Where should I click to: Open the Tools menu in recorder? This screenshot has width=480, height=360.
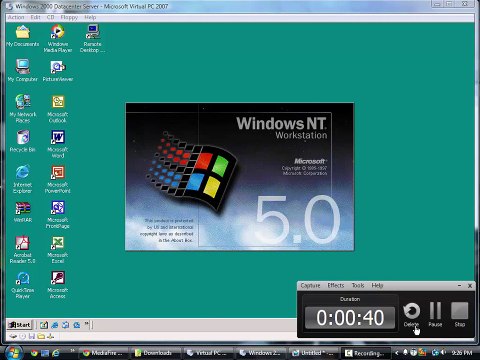pyautogui.click(x=358, y=285)
